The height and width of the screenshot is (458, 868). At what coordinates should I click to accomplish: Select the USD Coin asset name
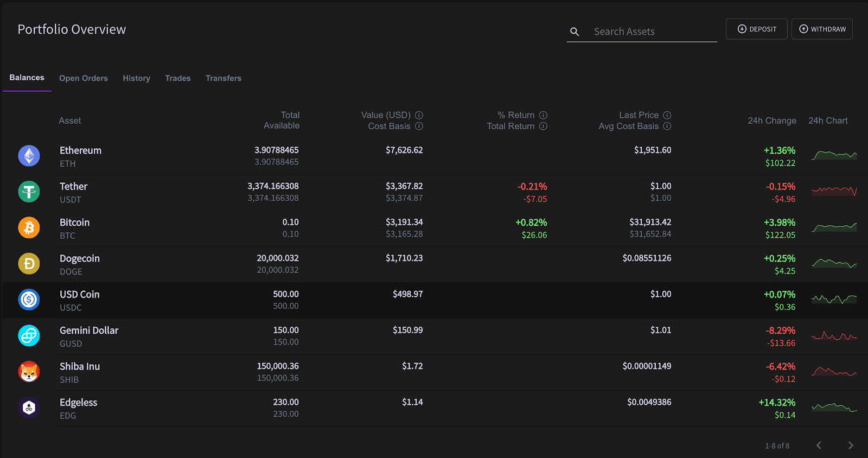pyautogui.click(x=80, y=294)
